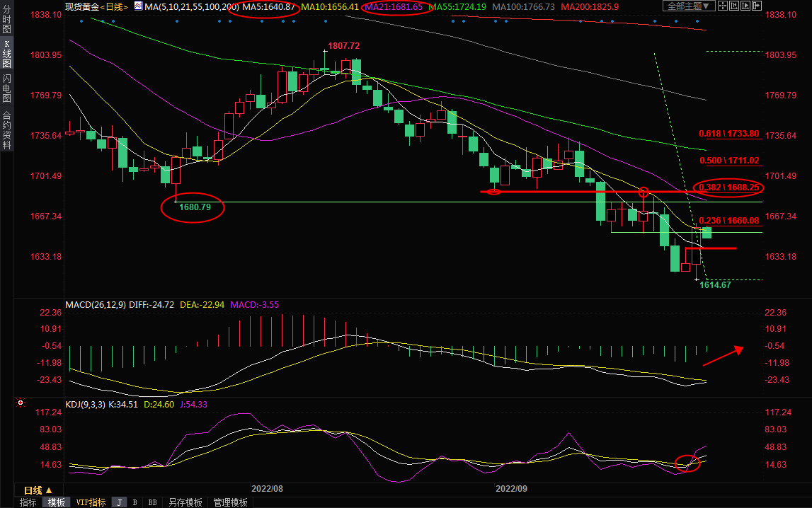Click the third toolbar icon with play arrow
Viewport: 812px width, 508px height.
coord(748,6)
